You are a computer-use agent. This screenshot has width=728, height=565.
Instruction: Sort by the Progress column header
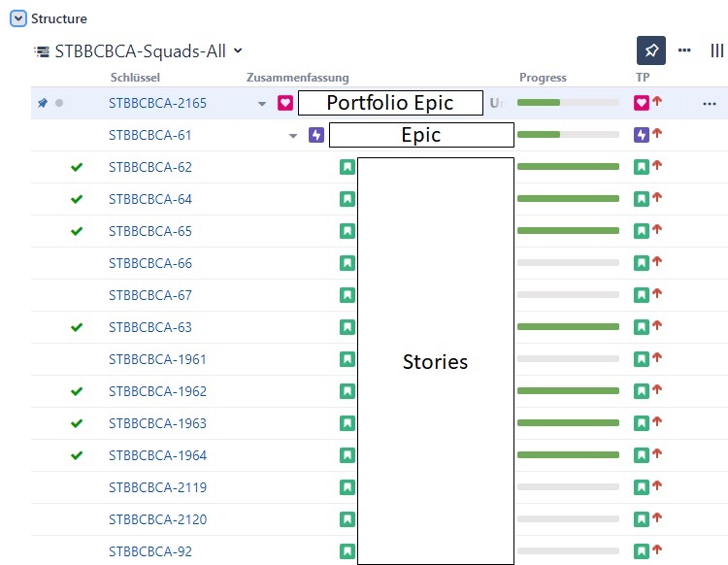[x=543, y=78]
